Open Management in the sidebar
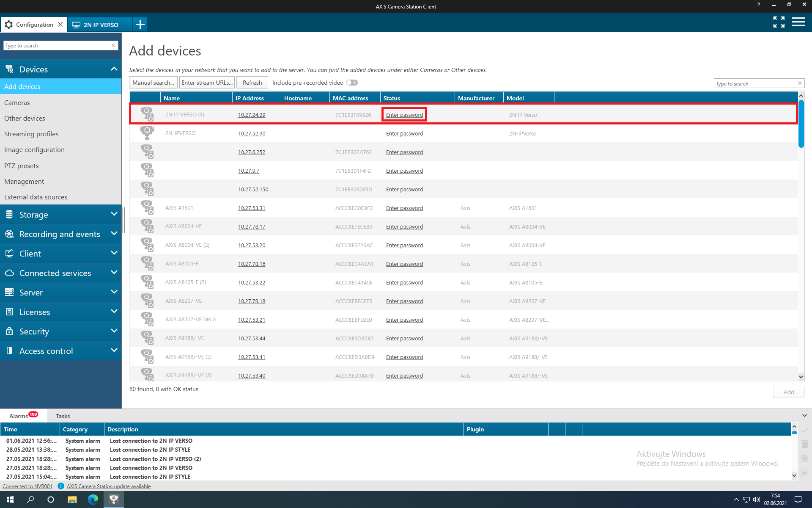 [60, 181]
